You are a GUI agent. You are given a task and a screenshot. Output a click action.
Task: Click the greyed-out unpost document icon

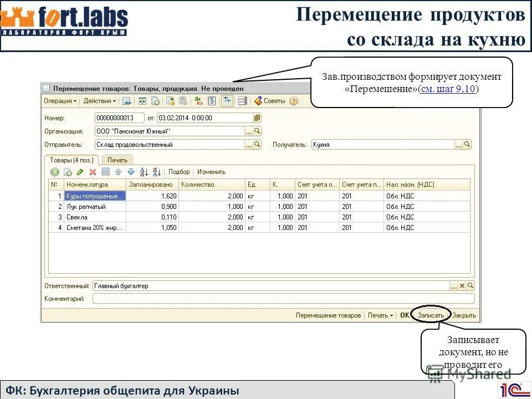183,101
